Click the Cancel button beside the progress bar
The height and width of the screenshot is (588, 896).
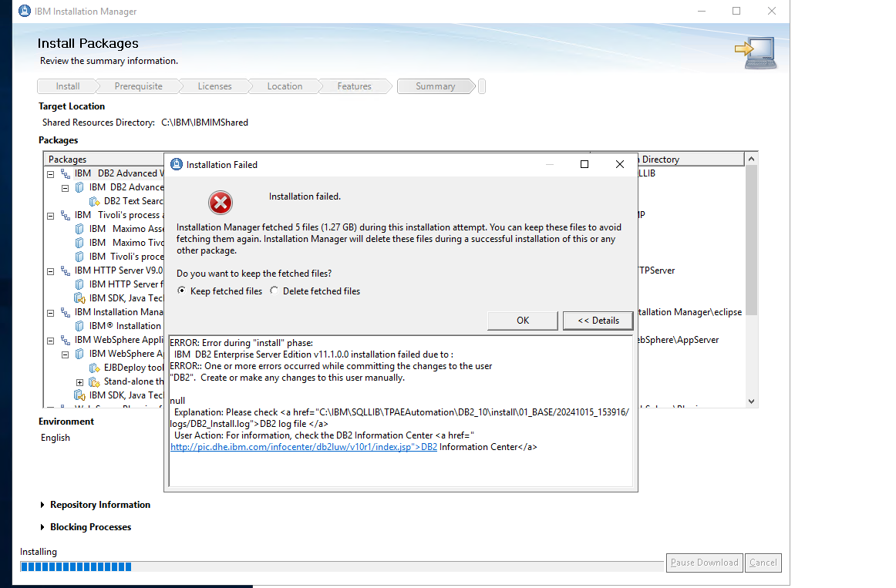click(763, 563)
